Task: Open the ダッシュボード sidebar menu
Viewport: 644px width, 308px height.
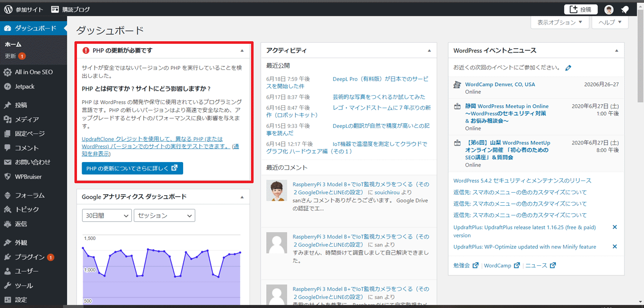Action: click(33, 28)
